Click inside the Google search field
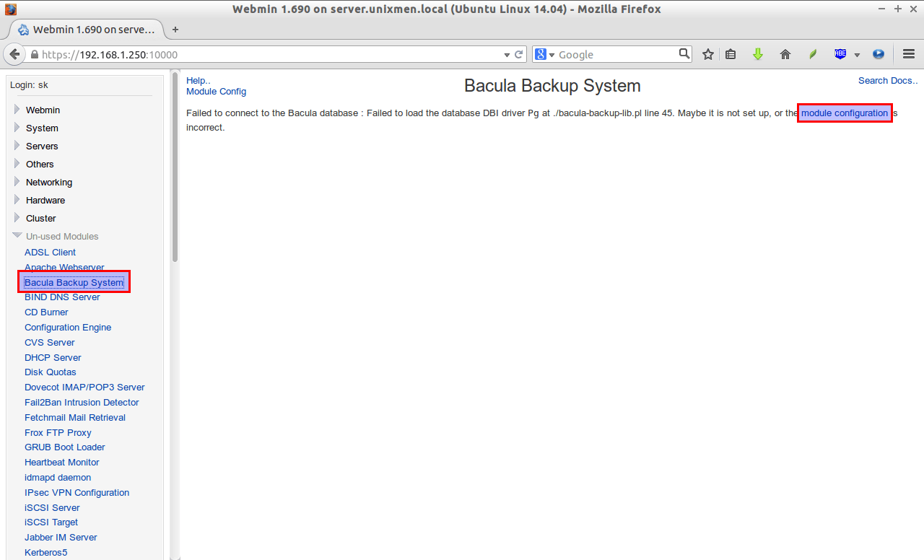The height and width of the screenshot is (560, 924). tap(617, 55)
